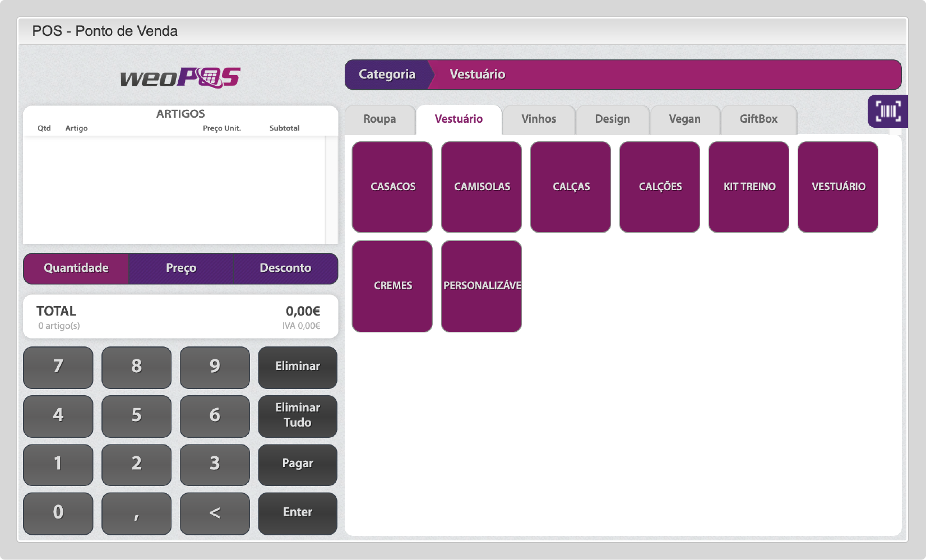Go to the Roupa tab
Viewport: 926px width, 560px height.
pos(379,119)
